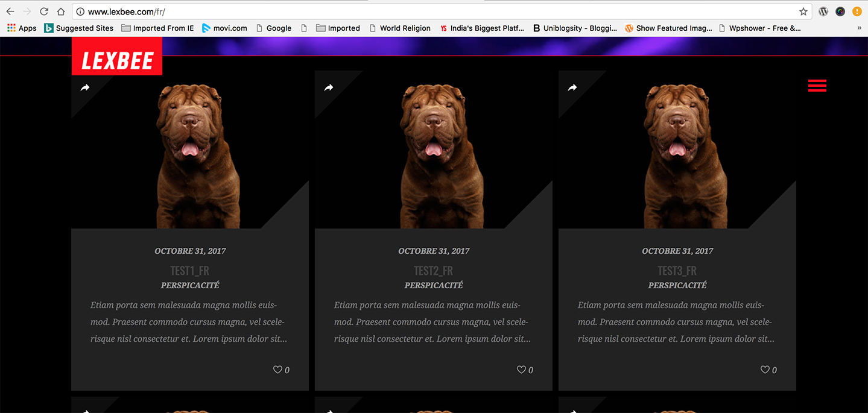Select the PERSPICACITÉ category under TEST1_FR
This screenshot has width=868, height=413.
point(190,285)
